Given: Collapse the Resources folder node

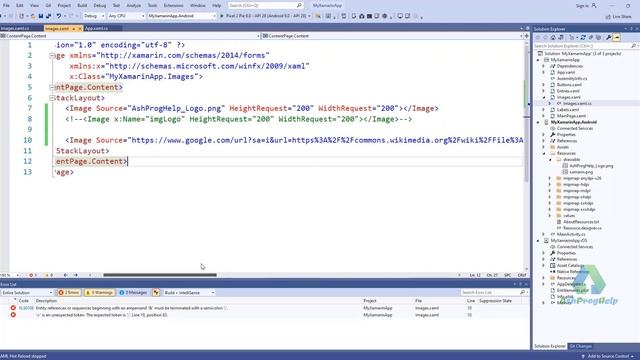Looking at the screenshot, I should coord(544,153).
